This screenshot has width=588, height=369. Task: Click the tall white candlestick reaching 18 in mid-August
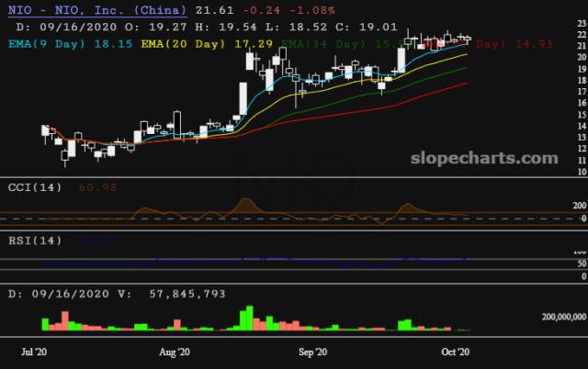tap(243, 98)
